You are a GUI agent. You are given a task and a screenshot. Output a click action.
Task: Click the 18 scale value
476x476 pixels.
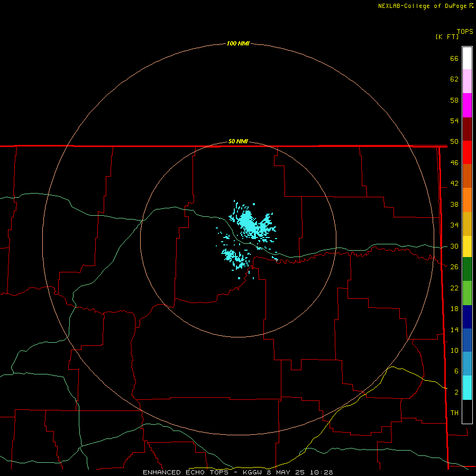(454, 309)
